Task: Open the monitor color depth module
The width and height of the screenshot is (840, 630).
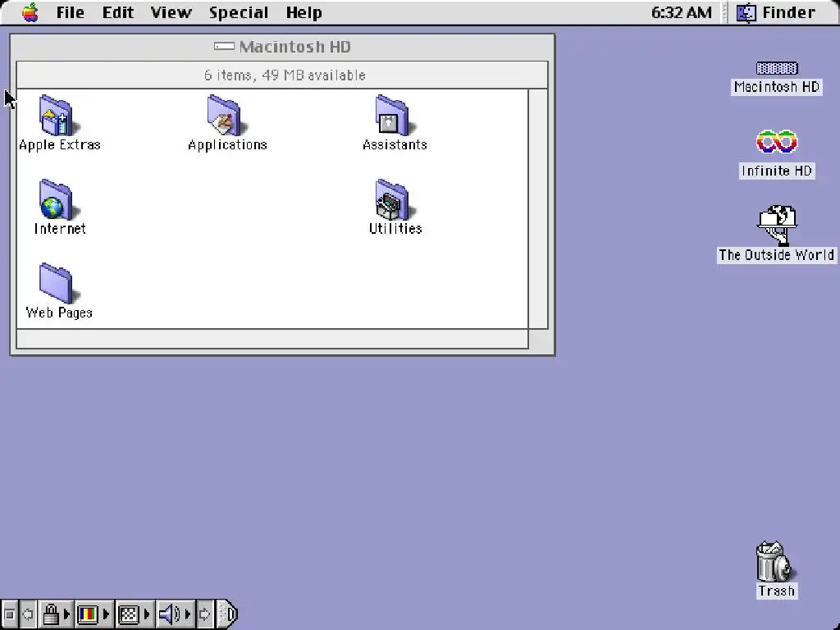Action: pos(94,614)
